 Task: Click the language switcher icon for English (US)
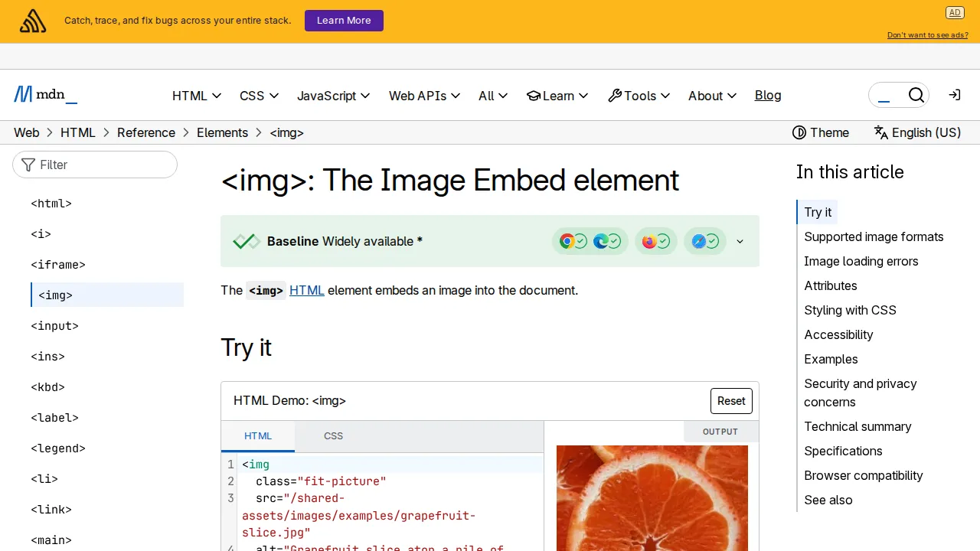(882, 132)
